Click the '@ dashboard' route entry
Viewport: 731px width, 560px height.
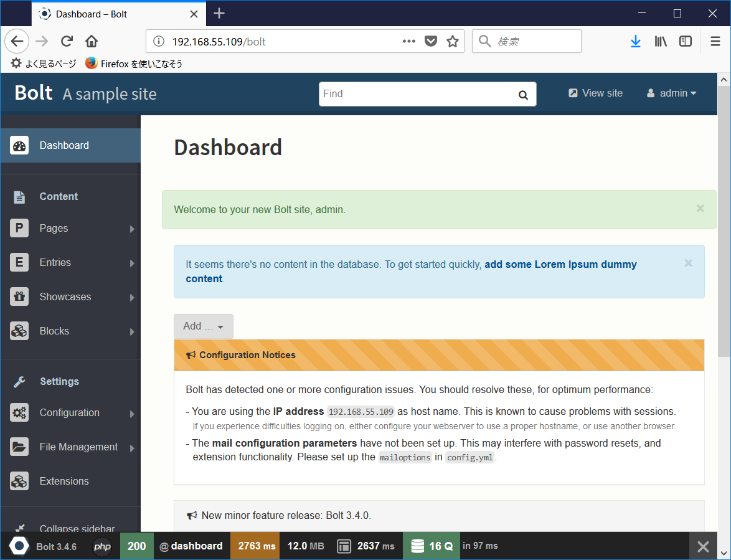(191, 546)
